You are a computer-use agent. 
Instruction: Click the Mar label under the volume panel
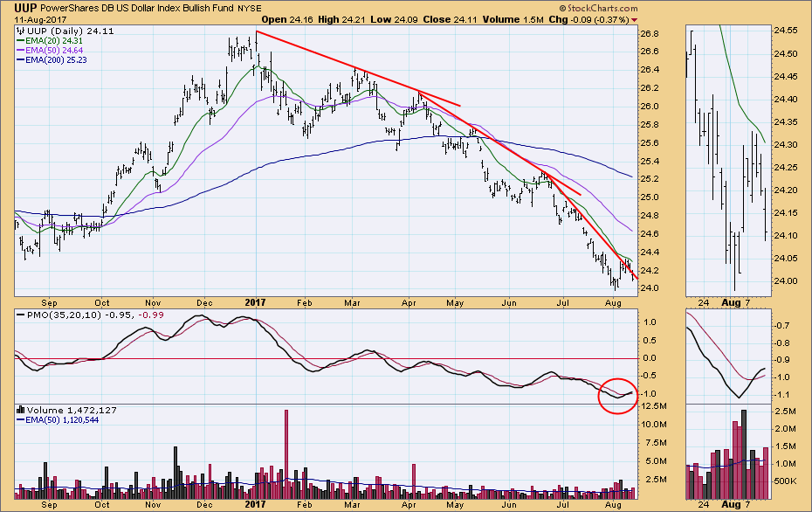click(x=352, y=504)
